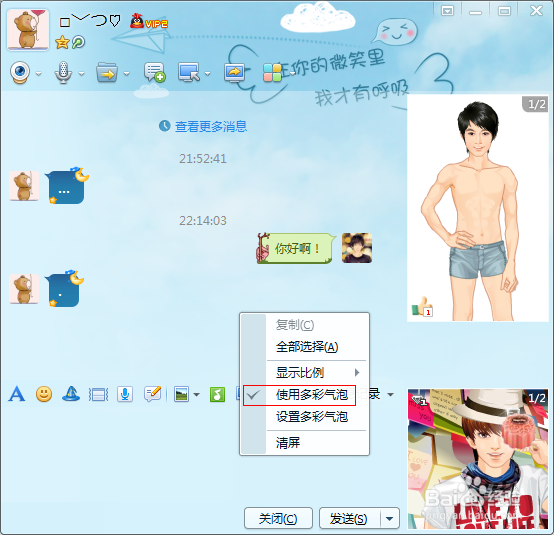Expand the webcam options arrow
This screenshot has height=535, width=554.
pos(39,74)
